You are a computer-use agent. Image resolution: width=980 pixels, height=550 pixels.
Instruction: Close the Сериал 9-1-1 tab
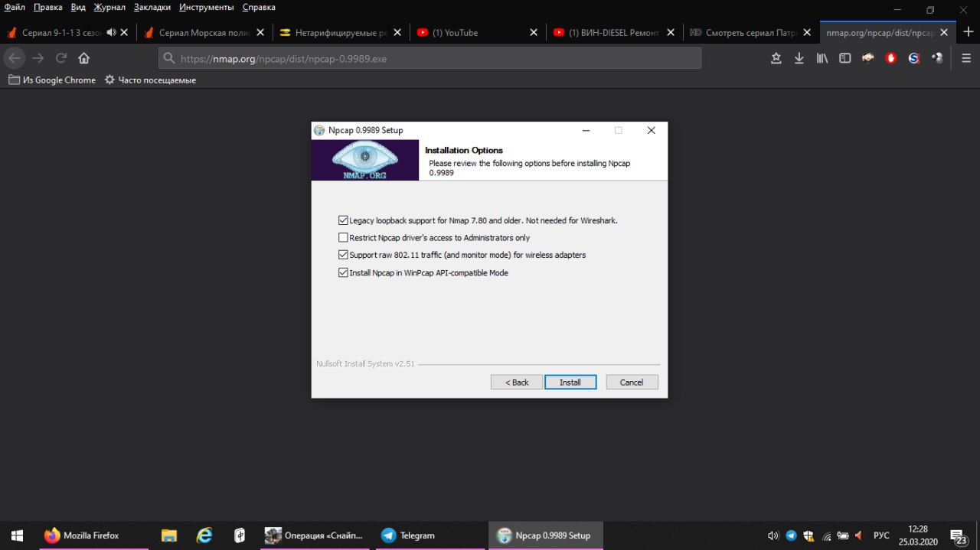pos(125,33)
